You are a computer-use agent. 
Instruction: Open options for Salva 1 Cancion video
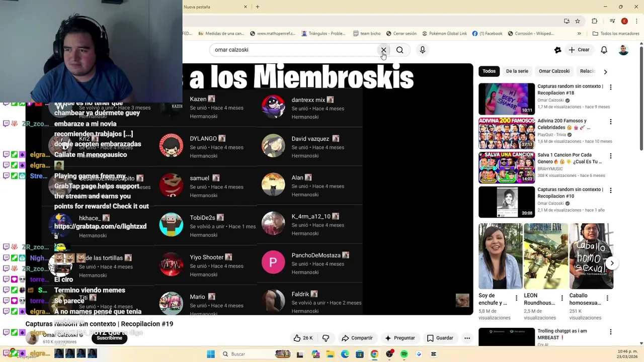611,156
